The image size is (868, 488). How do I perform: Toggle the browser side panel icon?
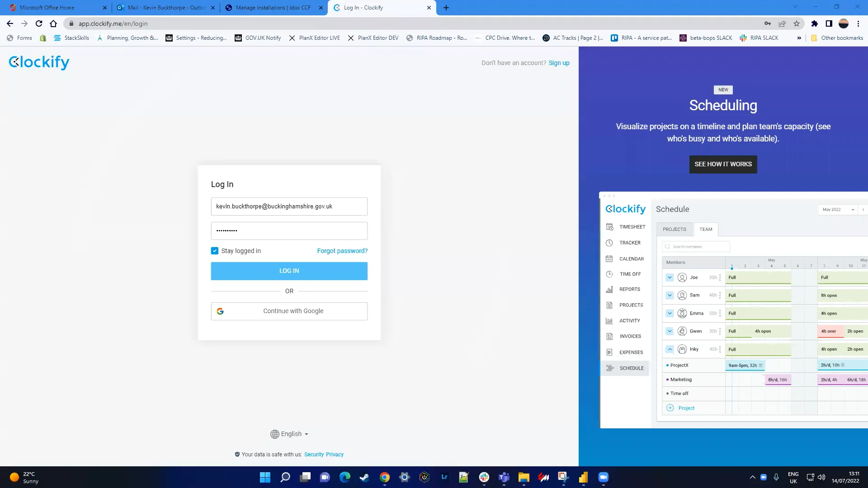point(829,23)
